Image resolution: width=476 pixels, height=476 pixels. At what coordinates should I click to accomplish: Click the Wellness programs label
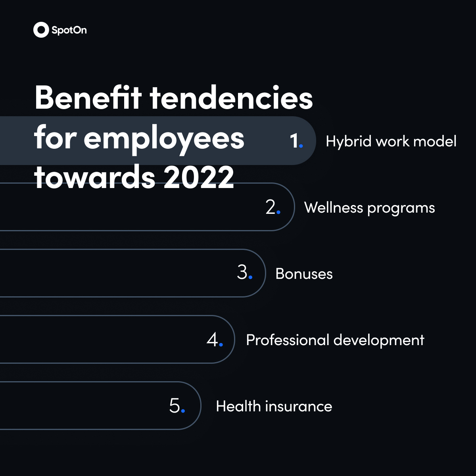tap(370, 208)
